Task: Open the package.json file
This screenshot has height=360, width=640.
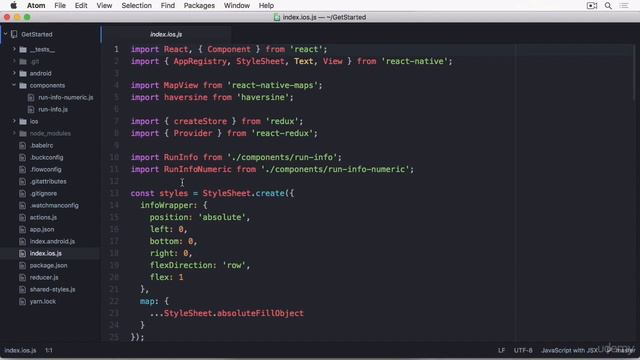Action: pos(48,265)
